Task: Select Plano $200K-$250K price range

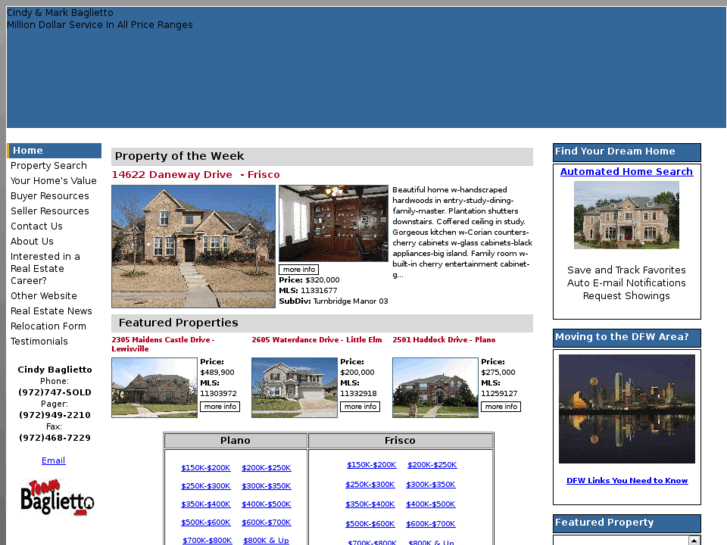Action: (266, 468)
